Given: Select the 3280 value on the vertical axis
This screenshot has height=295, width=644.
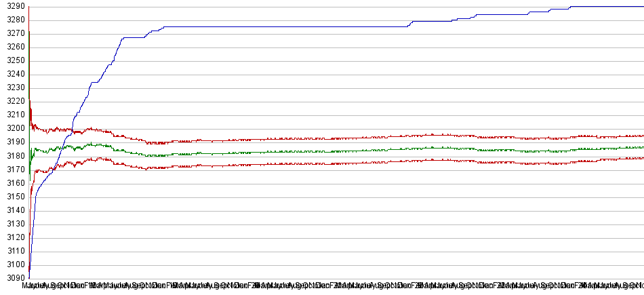Looking at the screenshot, I should (13, 20).
